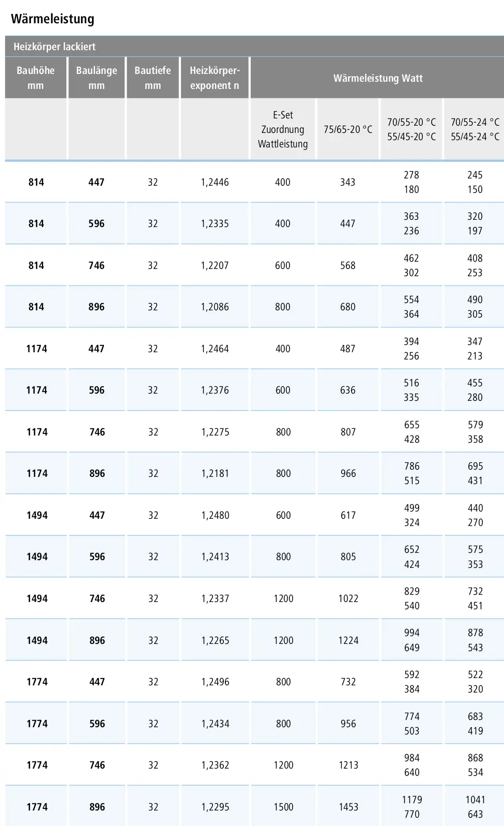
Task: Select exponent value 1,2446
Action: [x=215, y=182]
